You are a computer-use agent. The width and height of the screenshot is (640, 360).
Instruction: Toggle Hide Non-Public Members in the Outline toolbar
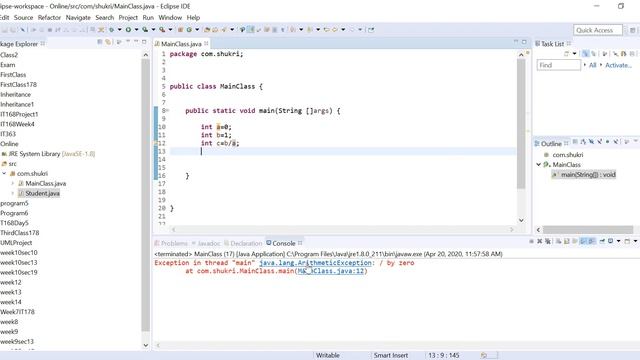tap(607, 142)
